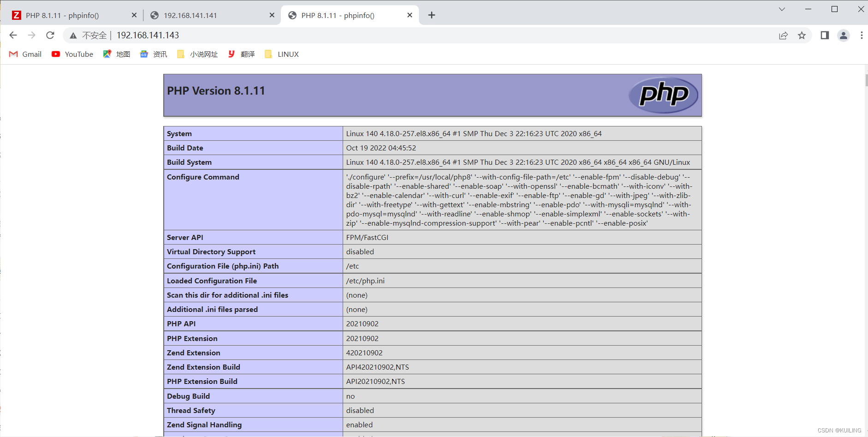Reload the current page

point(50,35)
